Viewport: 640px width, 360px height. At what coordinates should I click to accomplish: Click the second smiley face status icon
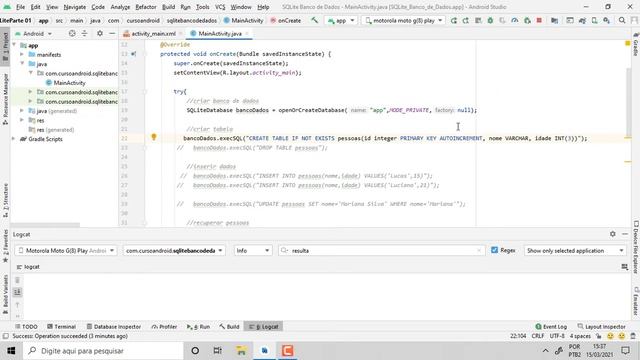[622, 336]
